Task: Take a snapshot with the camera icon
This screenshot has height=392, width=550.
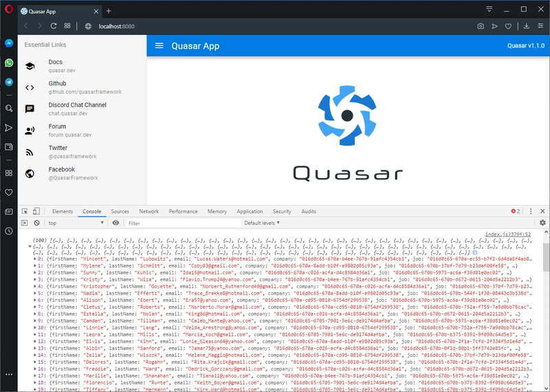Action: pyautogui.click(x=481, y=26)
